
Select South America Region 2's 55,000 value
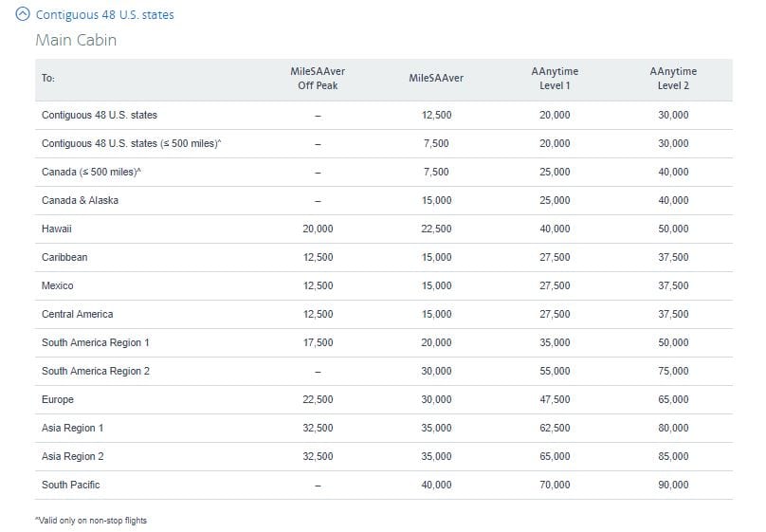tap(555, 372)
